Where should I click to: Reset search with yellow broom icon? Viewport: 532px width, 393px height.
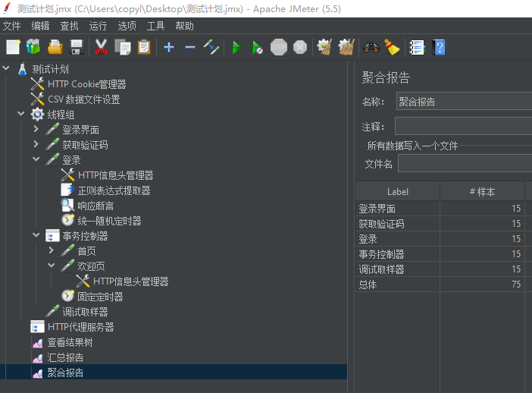click(x=393, y=47)
